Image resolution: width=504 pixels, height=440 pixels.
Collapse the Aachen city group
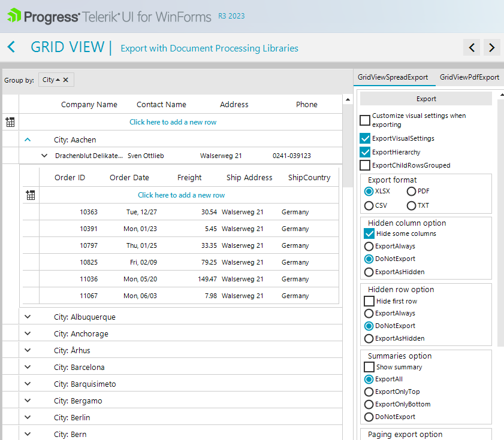point(27,139)
